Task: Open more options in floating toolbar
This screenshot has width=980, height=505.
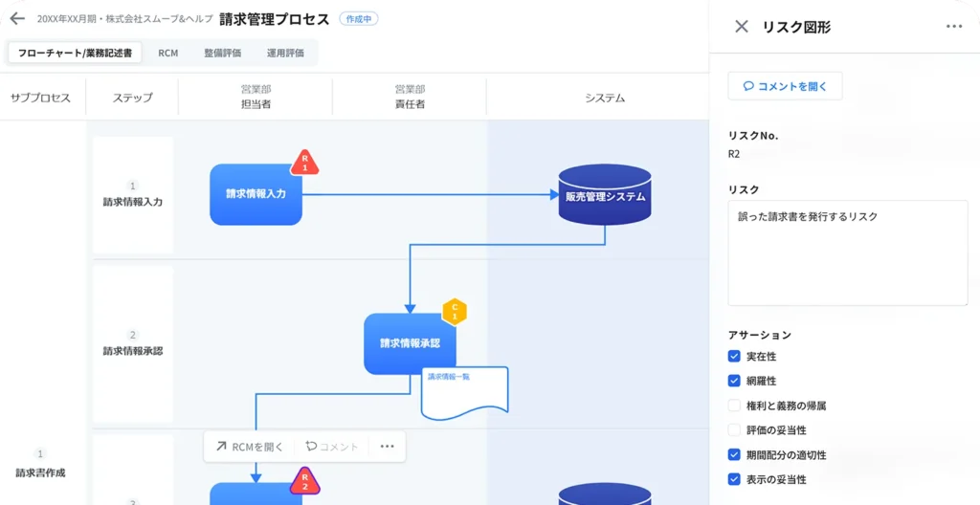Action: click(x=387, y=447)
